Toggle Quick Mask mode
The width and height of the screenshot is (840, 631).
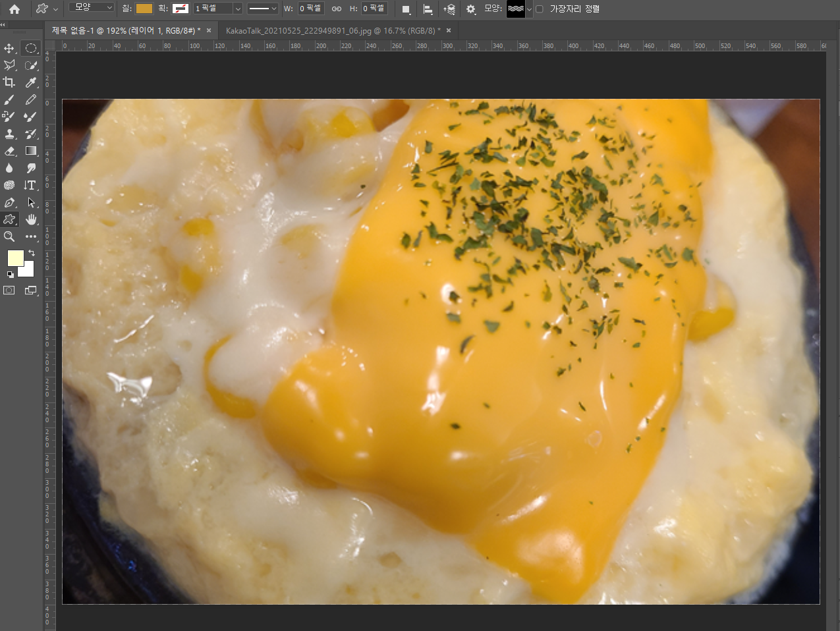click(9, 290)
